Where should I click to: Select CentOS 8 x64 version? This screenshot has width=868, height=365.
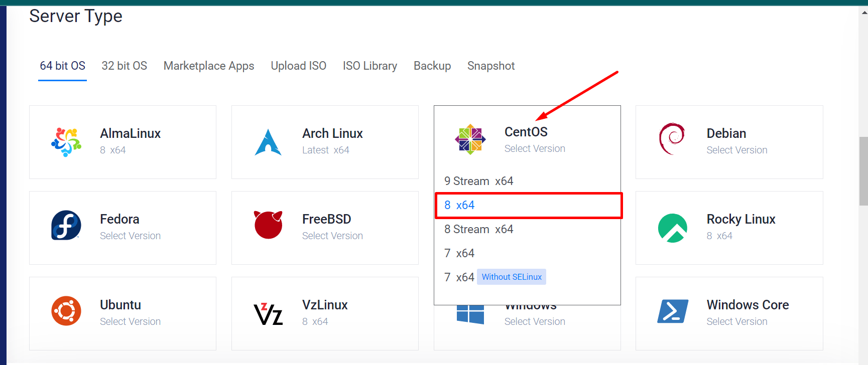click(x=459, y=205)
